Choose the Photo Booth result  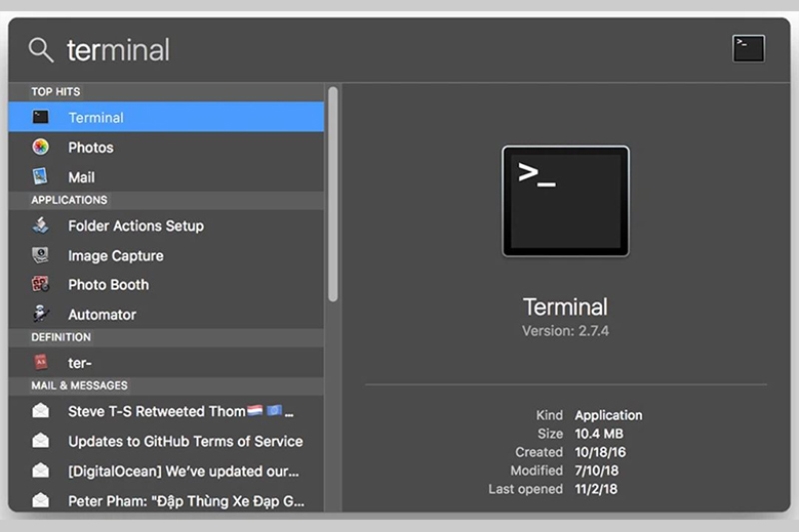[x=166, y=285]
